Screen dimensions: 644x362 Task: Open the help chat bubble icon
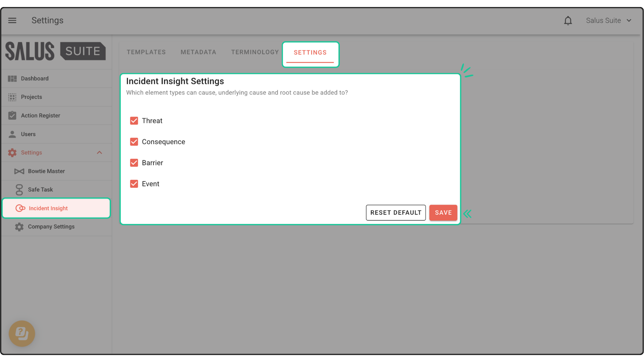(22, 334)
